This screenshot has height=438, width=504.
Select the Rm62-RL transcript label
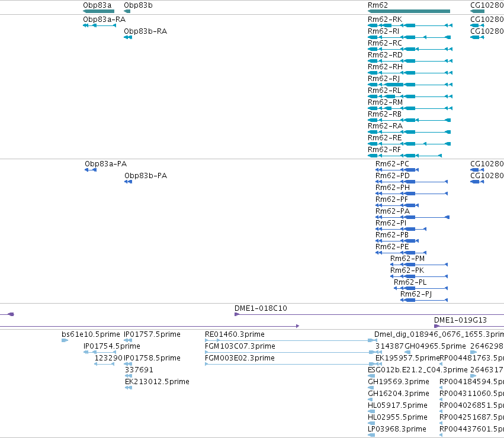click(384, 91)
